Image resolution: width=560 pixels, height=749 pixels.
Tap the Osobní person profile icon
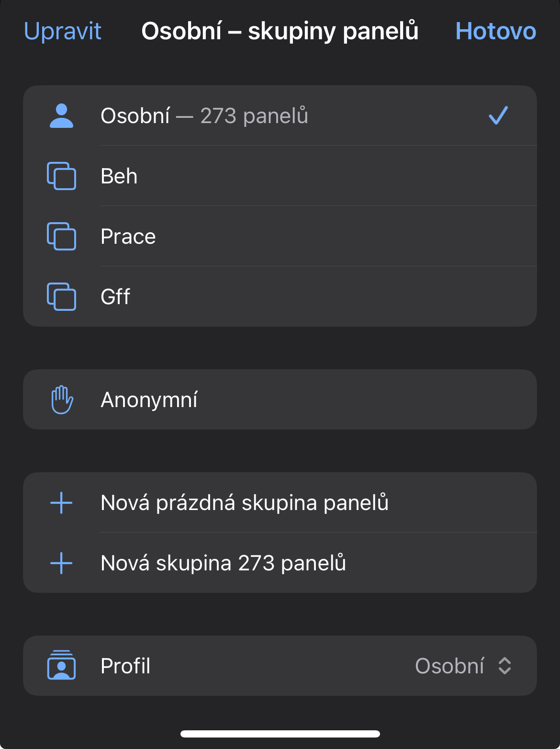(61, 116)
